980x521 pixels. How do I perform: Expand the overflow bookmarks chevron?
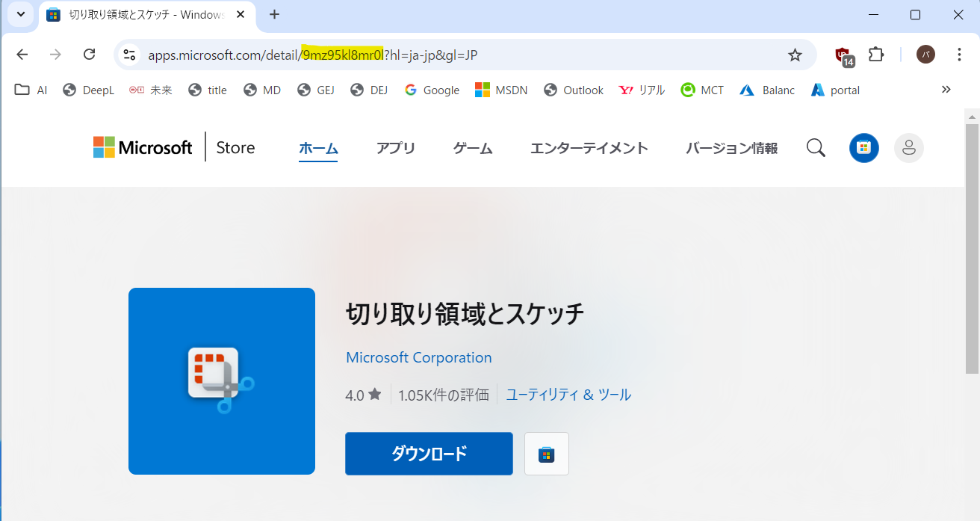(946, 90)
